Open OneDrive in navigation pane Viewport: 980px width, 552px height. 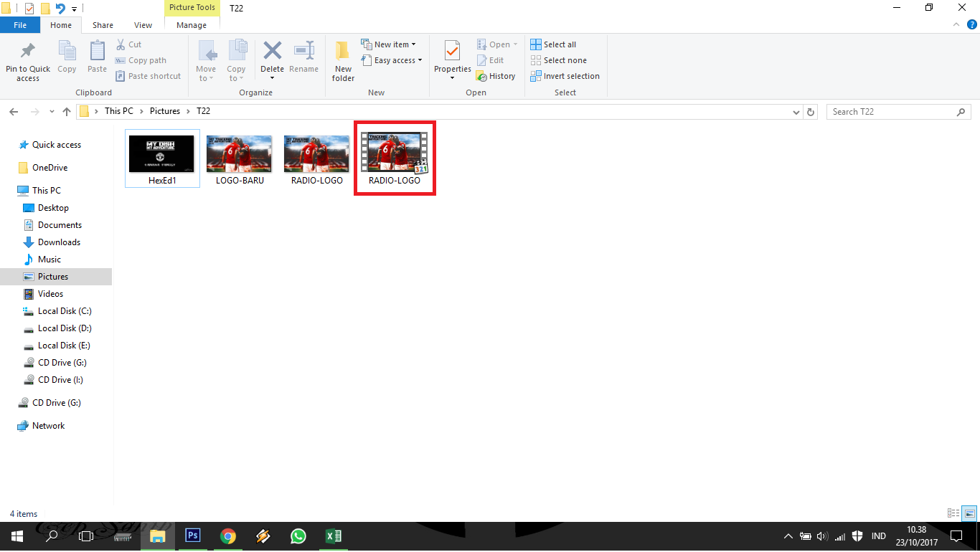pyautogui.click(x=50, y=168)
